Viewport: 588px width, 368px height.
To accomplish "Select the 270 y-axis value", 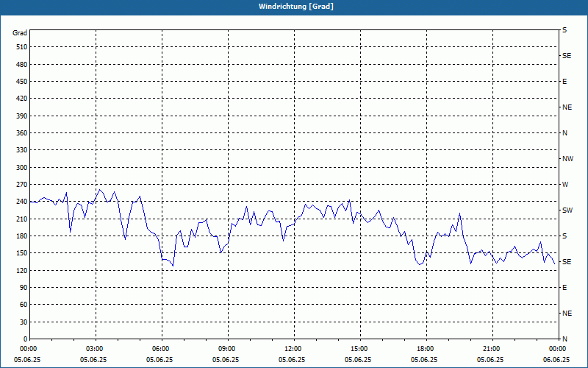I will [x=22, y=185].
